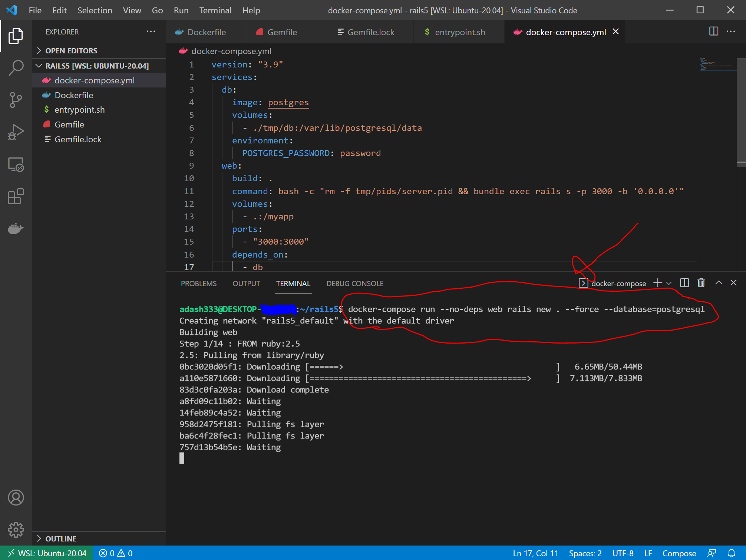Open the Selection menu
The image size is (746, 560).
click(95, 10)
